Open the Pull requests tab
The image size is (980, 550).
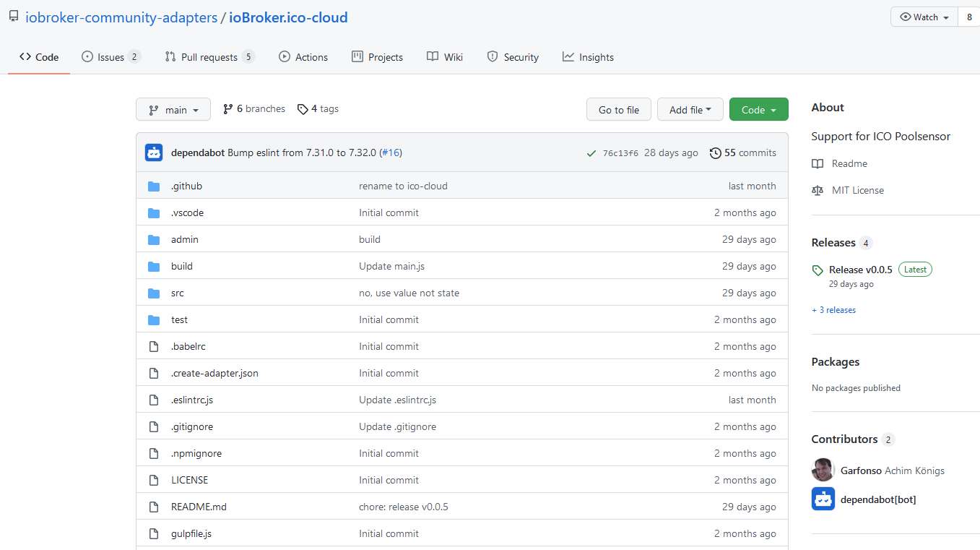click(210, 57)
